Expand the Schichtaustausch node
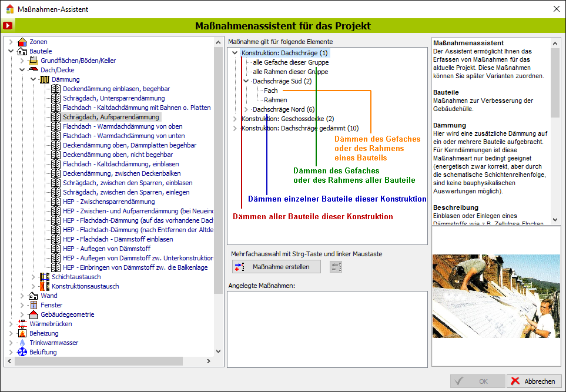The image size is (566, 392). [x=34, y=277]
